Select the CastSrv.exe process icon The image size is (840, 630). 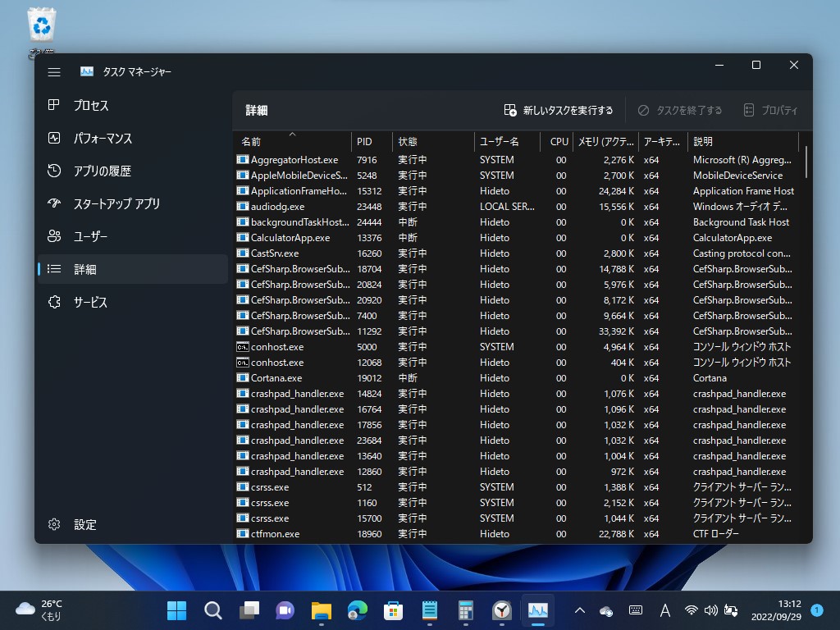tap(243, 253)
